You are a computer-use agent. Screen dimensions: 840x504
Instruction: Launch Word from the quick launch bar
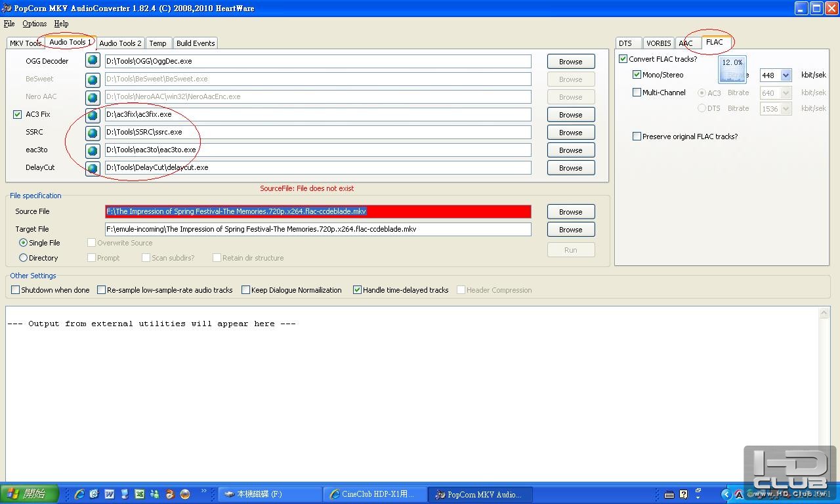[x=110, y=494]
